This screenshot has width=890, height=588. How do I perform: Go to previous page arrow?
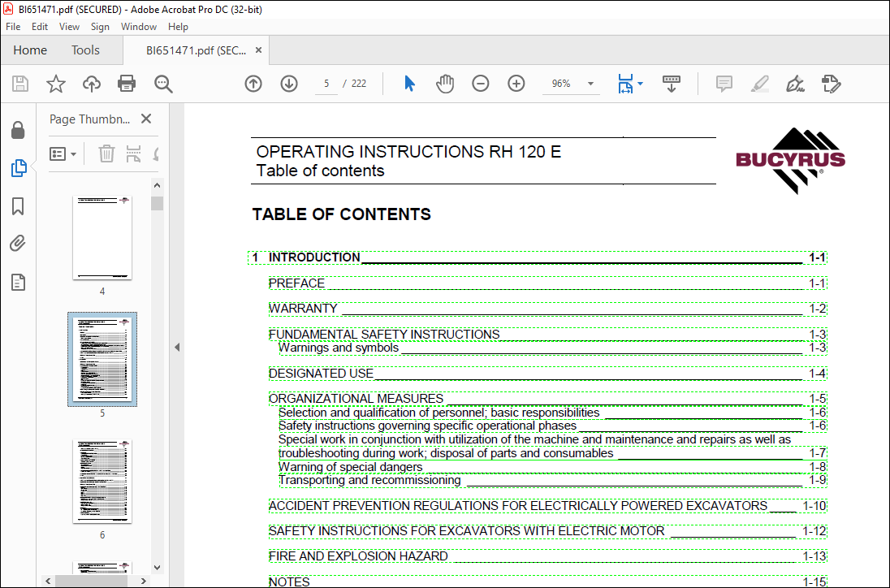253,84
